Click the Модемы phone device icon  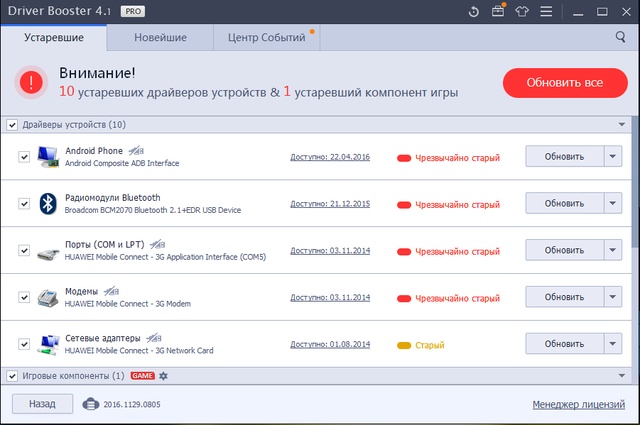click(x=48, y=298)
